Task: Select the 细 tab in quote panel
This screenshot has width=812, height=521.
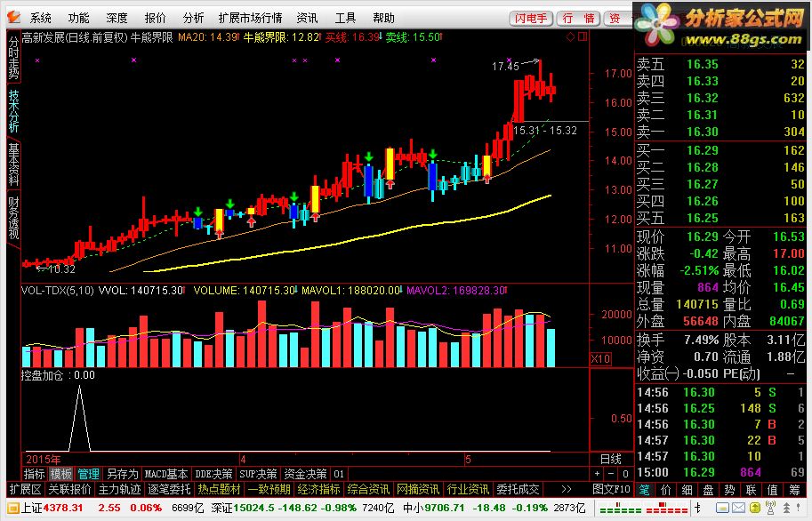Action: [x=687, y=490]
